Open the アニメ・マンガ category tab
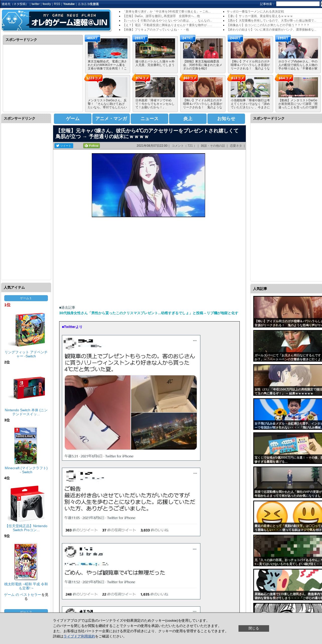322x644 pixels. (111, 119)
